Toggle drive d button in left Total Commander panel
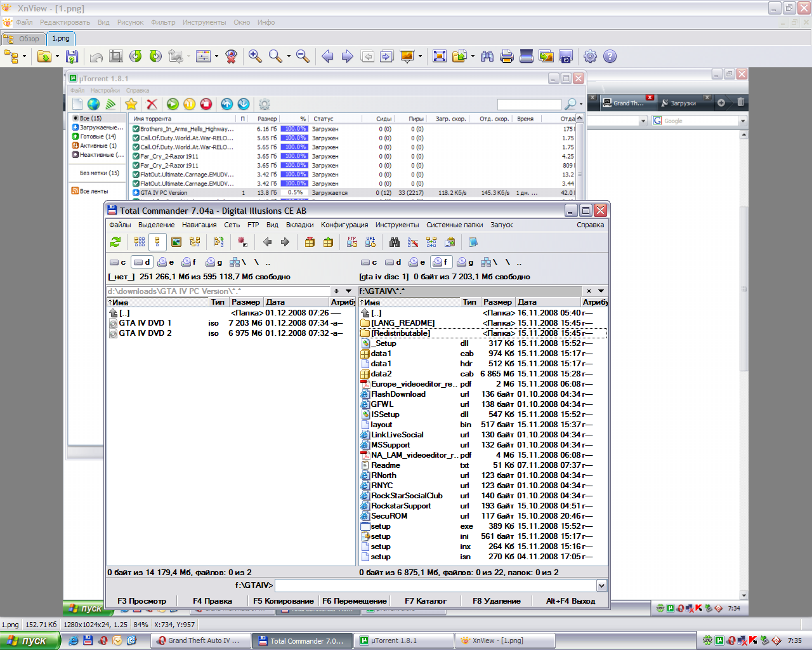This screenshot has width=812, height=650. coord(142,262)
